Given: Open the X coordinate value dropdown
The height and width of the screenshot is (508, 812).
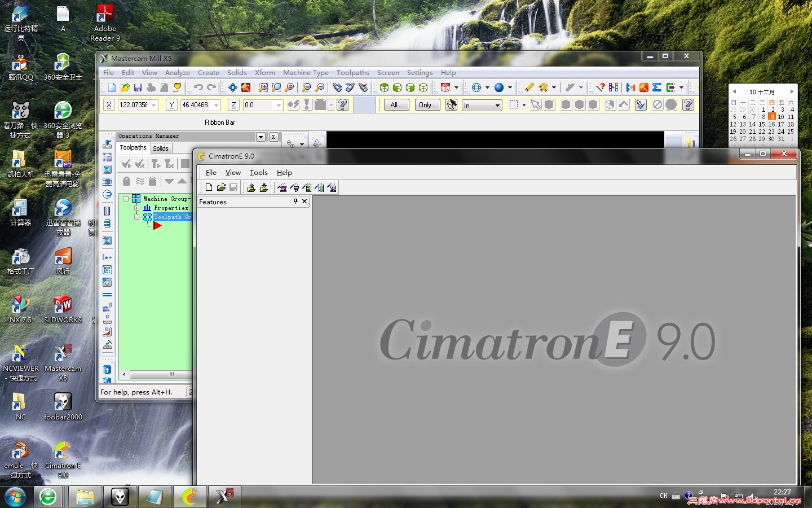Looking at the screenshot, I should [153, 105].
